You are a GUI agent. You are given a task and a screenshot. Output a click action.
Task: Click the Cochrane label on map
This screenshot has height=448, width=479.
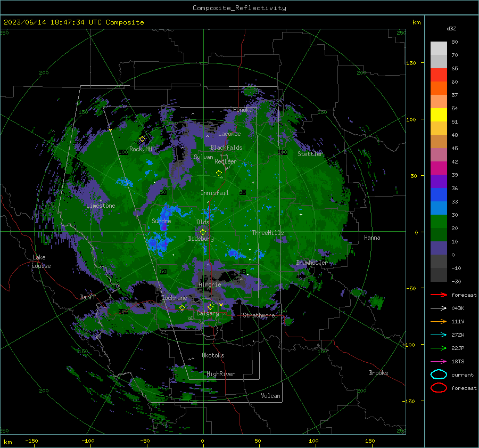(174, 298)
